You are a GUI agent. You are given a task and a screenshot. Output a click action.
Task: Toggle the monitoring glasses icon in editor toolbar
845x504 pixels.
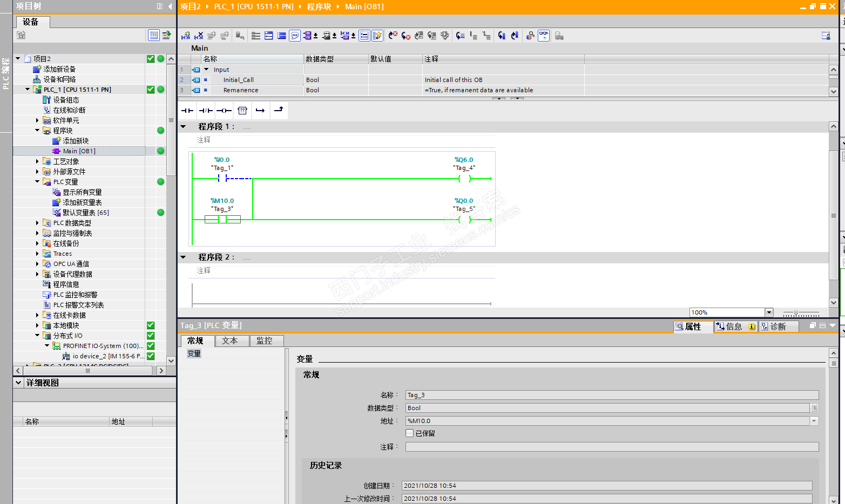(x=544, y=36)
